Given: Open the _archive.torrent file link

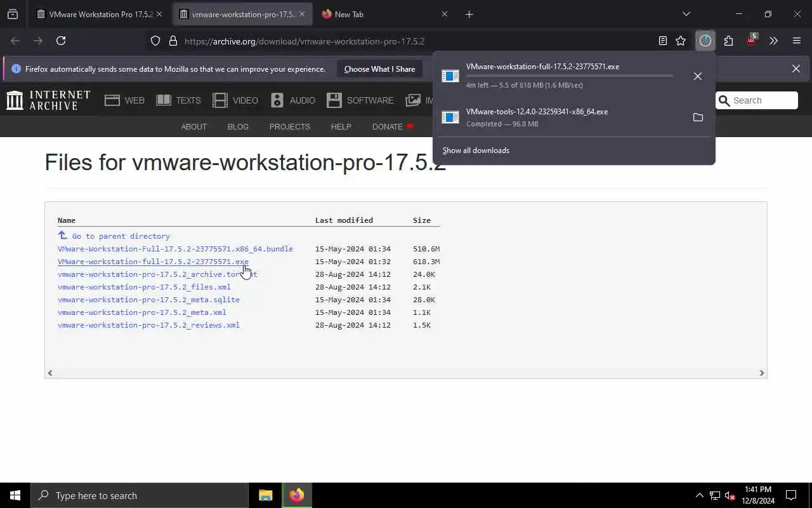Looking at the screenshot, I should pos(157,274).
